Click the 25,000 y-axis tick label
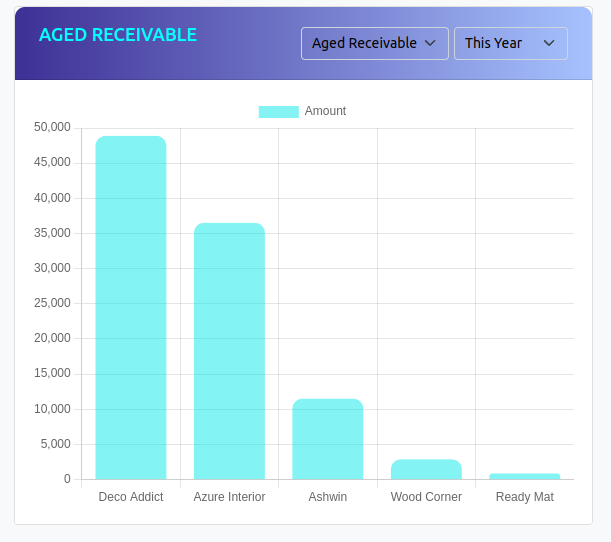 click(52, 303)
